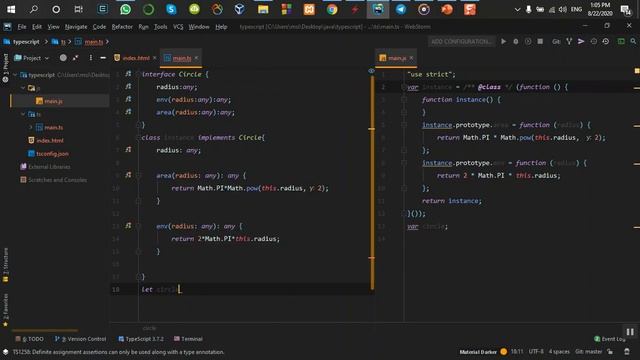Click the Git branch icon in the toolbar
The width and height of the screenshot is (640, 360).
click(569, 41)
